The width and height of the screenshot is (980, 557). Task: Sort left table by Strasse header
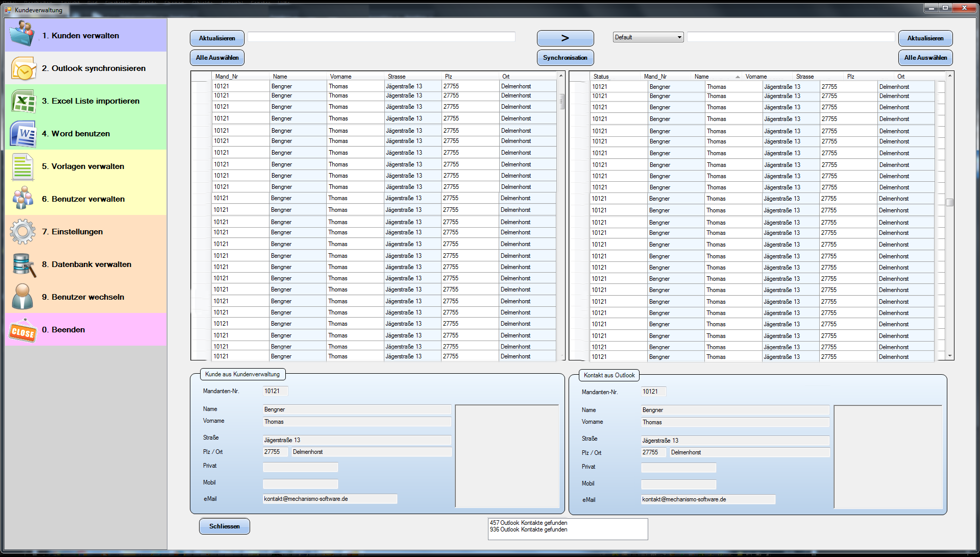click(412, 77)
